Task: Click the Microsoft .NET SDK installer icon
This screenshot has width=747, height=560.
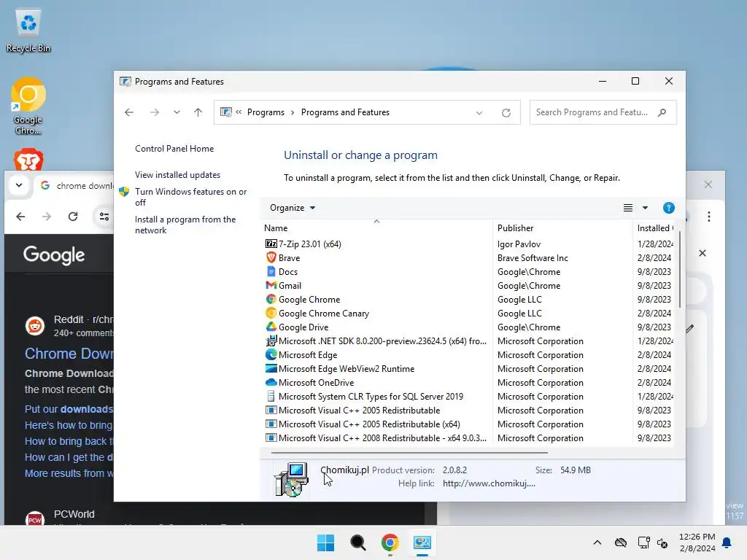Action: pos(271,341)
